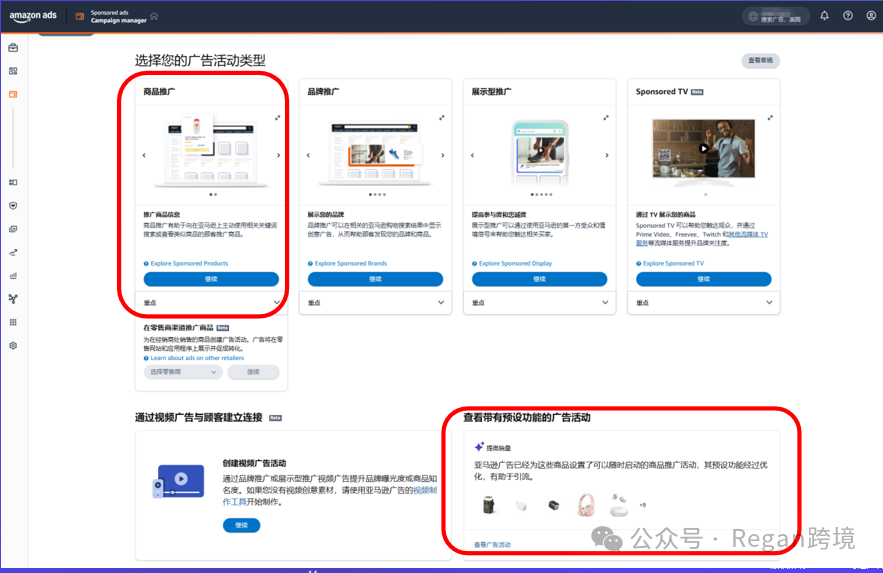Open the dashboard squares icon in sidebar
The image size is (883, 573).
tap(13, 71)
